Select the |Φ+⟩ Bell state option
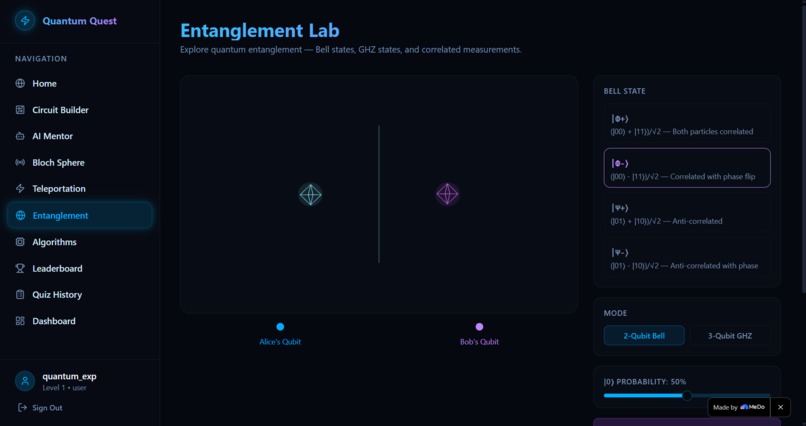 [x=687, y=124]
